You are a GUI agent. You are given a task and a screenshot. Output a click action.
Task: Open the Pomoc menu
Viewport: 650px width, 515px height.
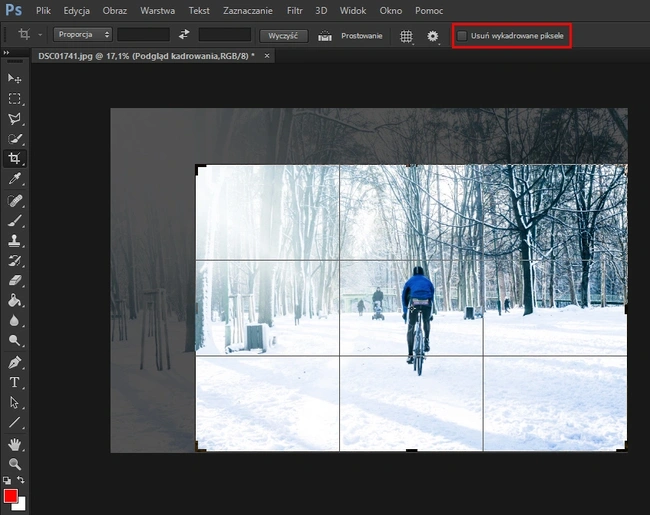click(x=429, y=11)
